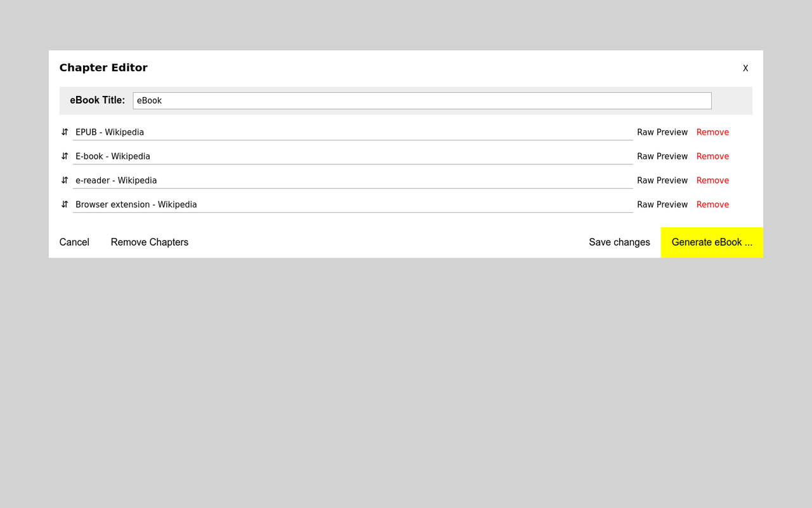Click the reorder arrows beside EPUB - Wikipedia
Image resolution: width=812 pixels, height=508 pixels.
pos(65,132)
